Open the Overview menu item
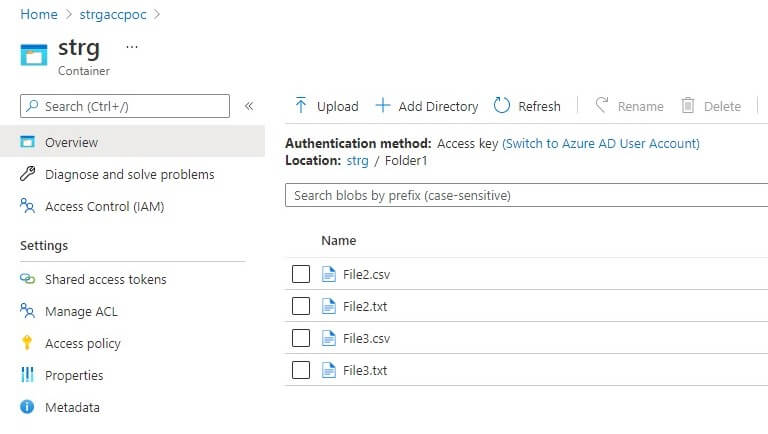The image size is (768, 434). click(71, 143)
